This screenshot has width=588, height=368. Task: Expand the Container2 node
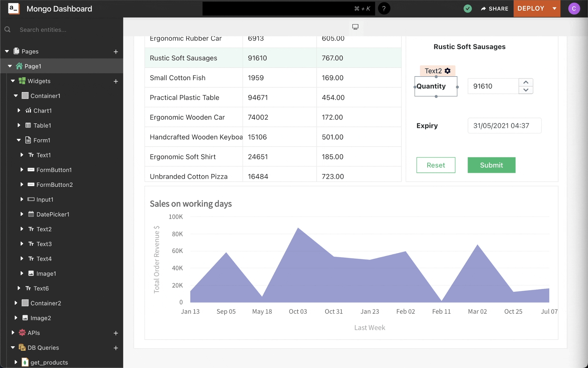[x=16, y=303]
